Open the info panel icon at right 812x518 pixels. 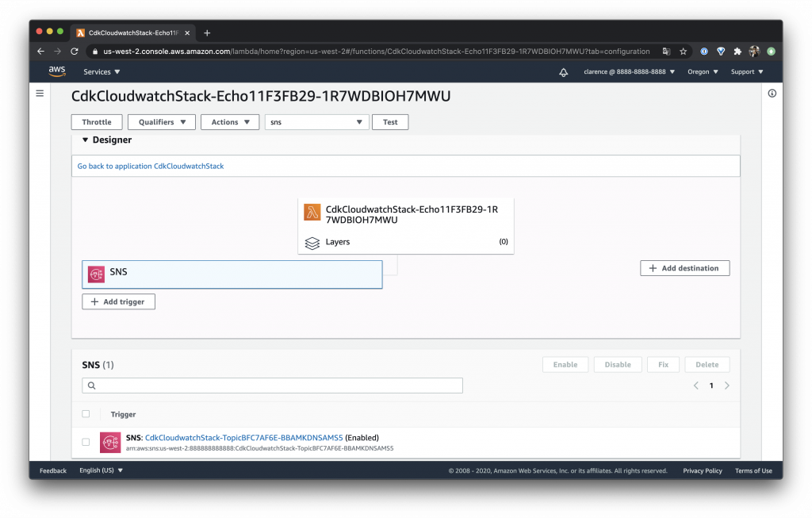772,94
